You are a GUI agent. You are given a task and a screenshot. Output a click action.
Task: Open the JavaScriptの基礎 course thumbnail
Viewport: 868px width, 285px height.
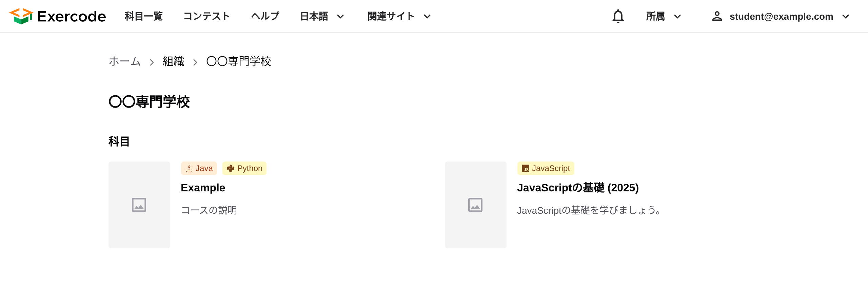476,205
